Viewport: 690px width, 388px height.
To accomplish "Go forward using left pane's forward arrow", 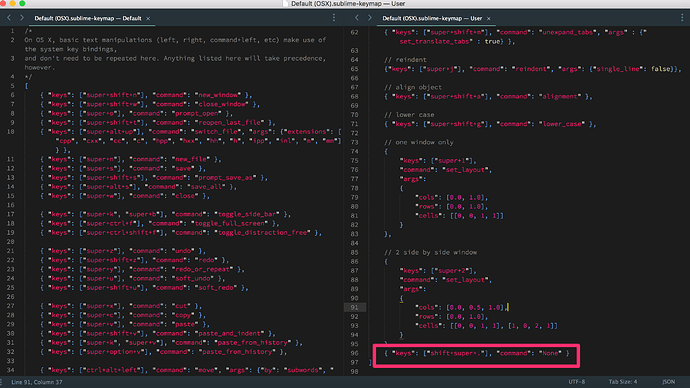I will (x=22, y=18).
